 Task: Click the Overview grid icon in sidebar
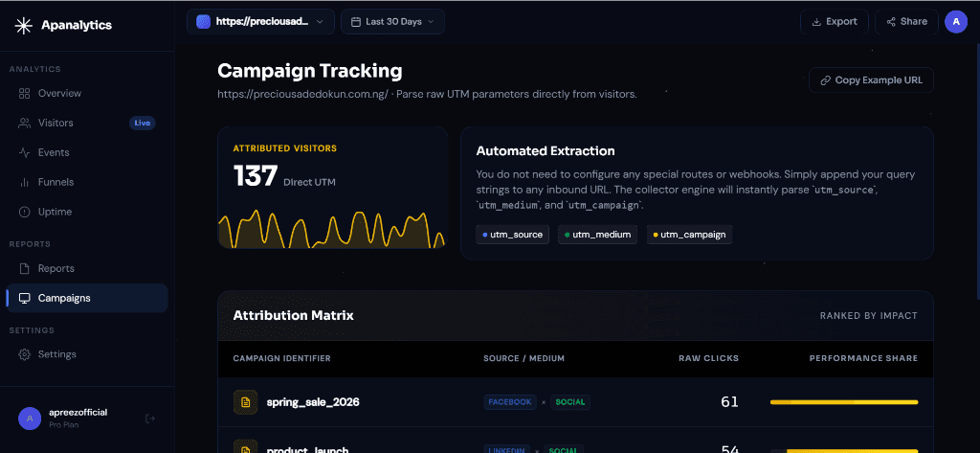tap(24, 93)
